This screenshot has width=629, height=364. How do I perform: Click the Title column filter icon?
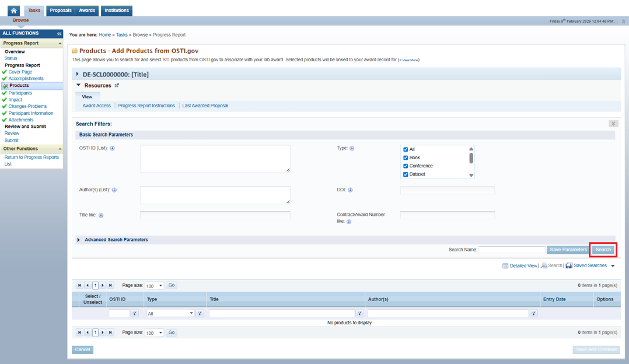coord(359,313)
